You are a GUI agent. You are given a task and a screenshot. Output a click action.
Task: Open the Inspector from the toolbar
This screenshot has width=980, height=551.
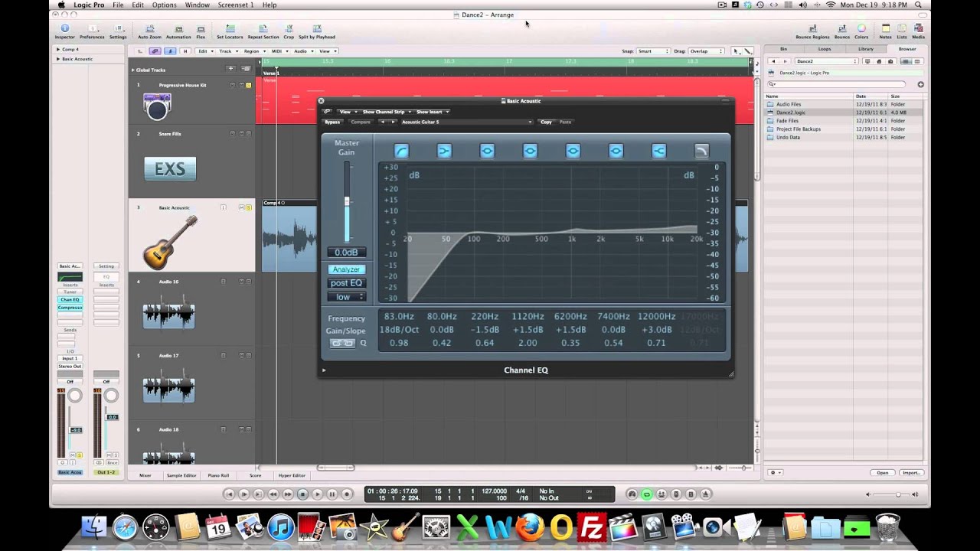(64, 31)
